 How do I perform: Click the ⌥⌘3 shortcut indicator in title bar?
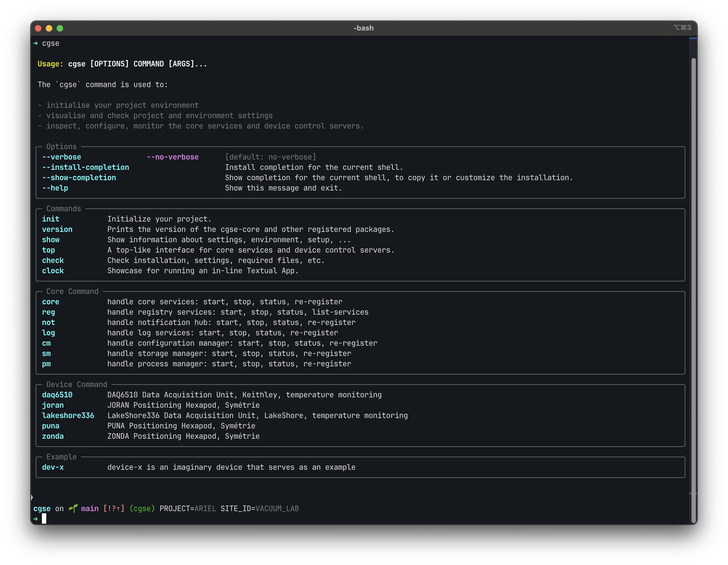tap(682, 28)
